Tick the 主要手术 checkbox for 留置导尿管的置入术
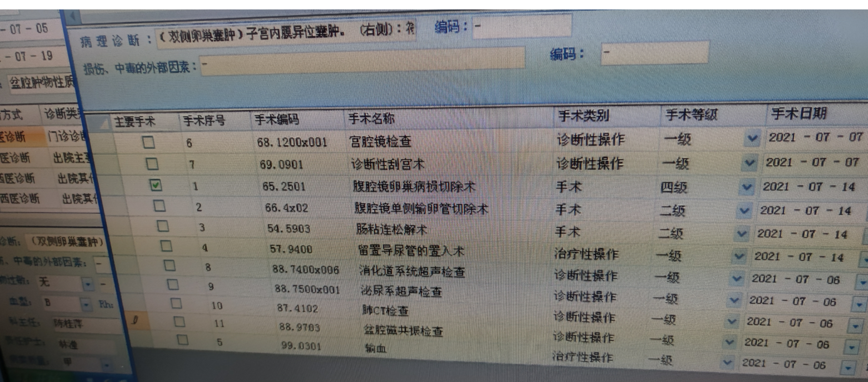Screen dimensions: 868x382 coord(166,246)
